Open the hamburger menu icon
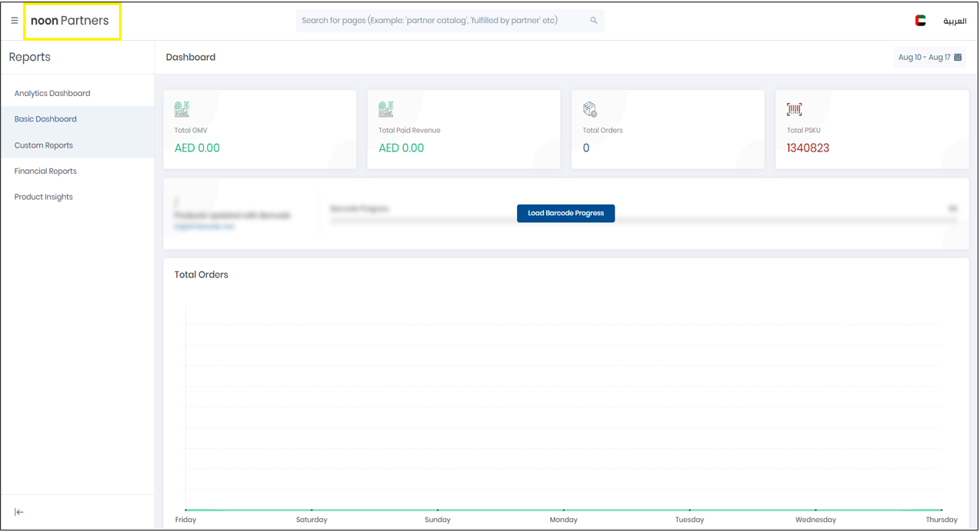The image size is (980, 532). click(x=14, y=21)
